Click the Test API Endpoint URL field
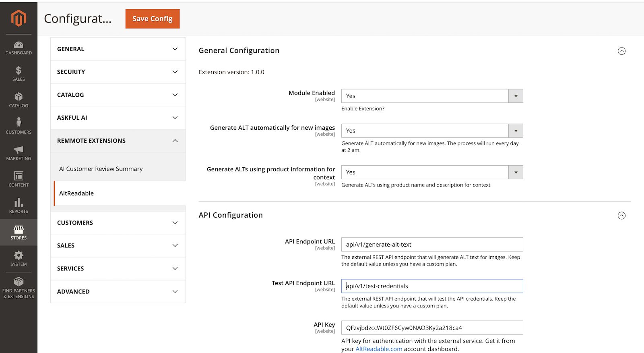This screenshot has width=644, height=353. tap(432, 286)
